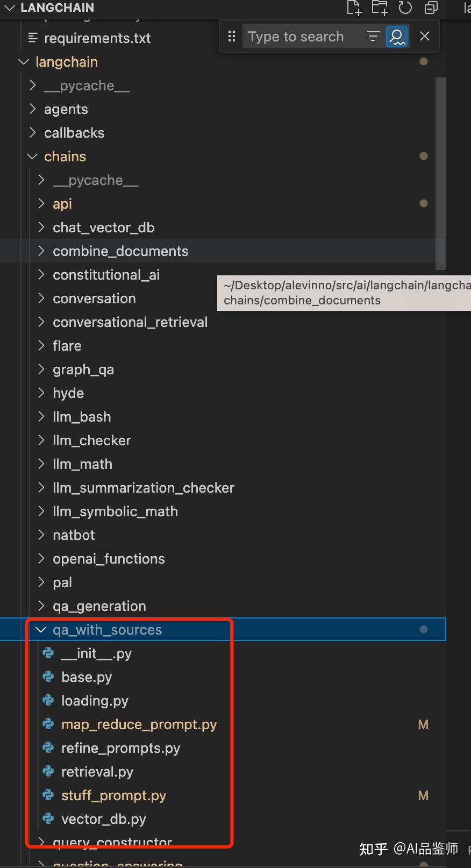Click the New Folder icon

380,8
